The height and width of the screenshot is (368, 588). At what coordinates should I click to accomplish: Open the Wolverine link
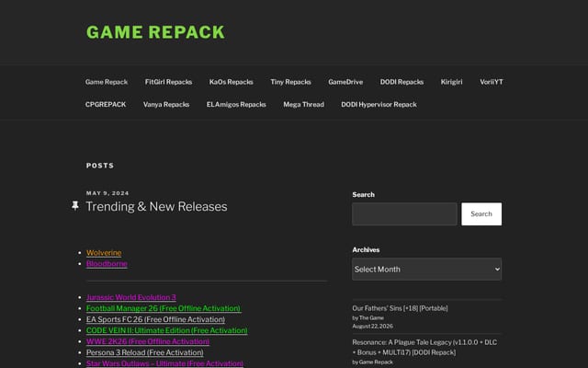(x=104, y=253)
